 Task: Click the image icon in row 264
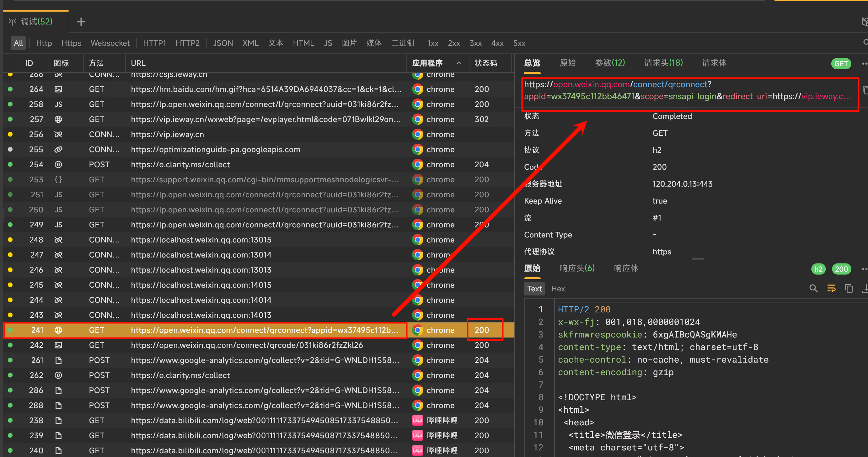58,89
